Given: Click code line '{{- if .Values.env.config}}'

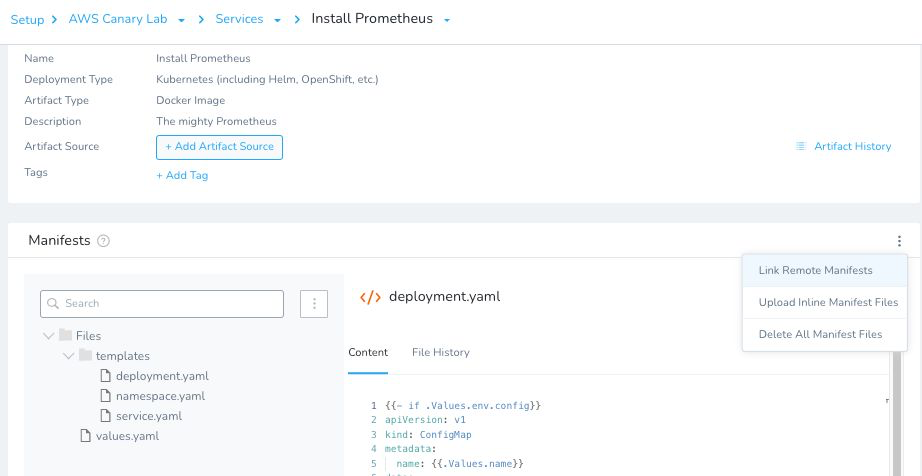Looking at the screenshot, I should 463,405.
